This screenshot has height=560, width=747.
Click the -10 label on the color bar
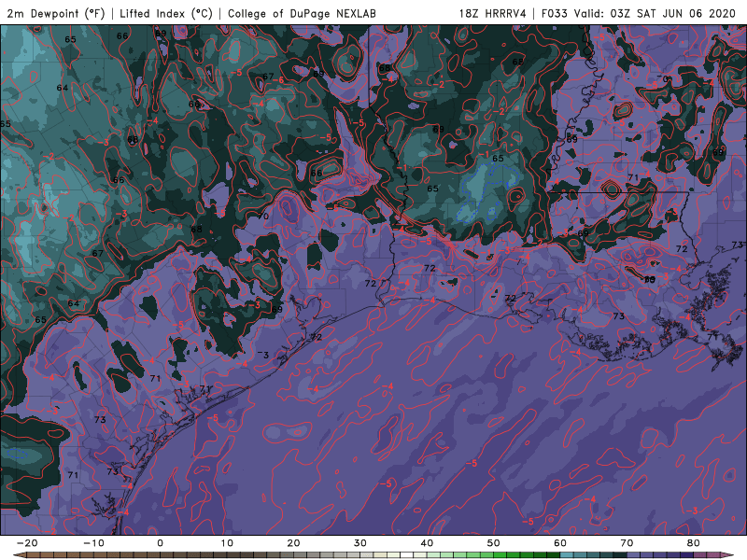pos(93,543)
